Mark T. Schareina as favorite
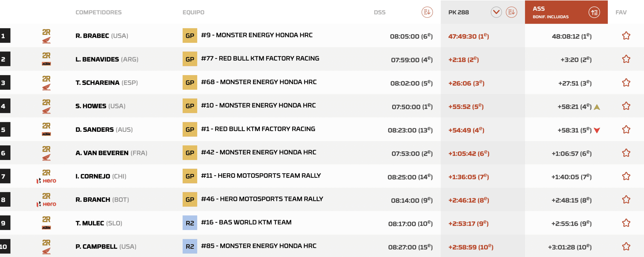The image size is (644, 257). (626, 83)
